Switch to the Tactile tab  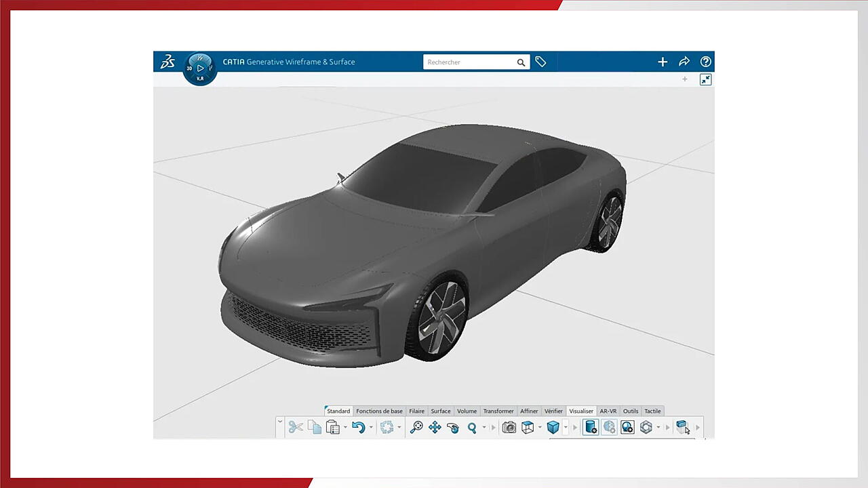tap(652, 411)
